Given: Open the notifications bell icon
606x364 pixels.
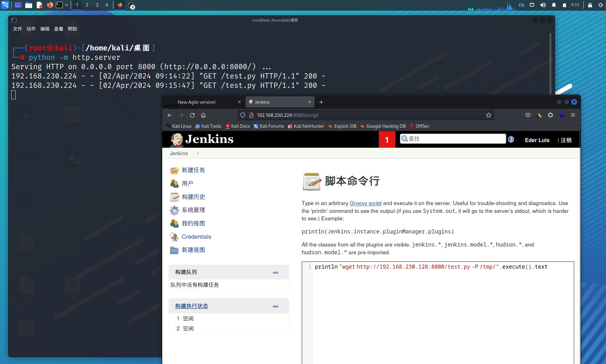Looking at the screenshot, I should pyautogui.click(x=554, y=5).
